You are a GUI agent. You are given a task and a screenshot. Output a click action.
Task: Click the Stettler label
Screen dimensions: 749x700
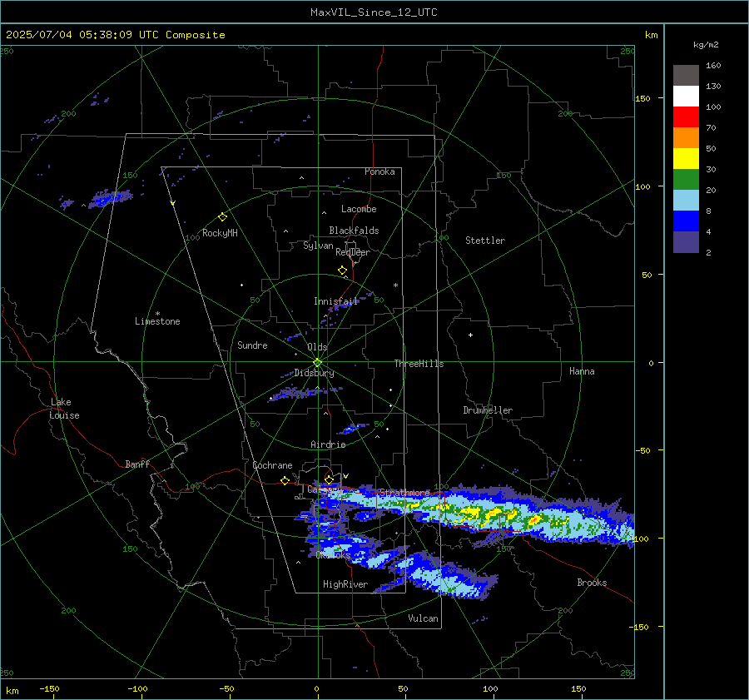tap(485, 241)
